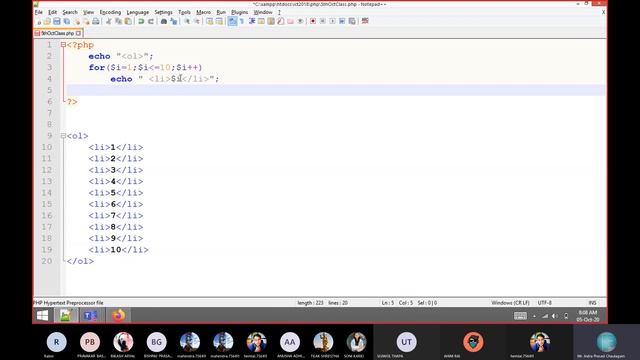Click the Close All toolbar icon
This screenshot has height=360, width=640.
click(86, 21)
